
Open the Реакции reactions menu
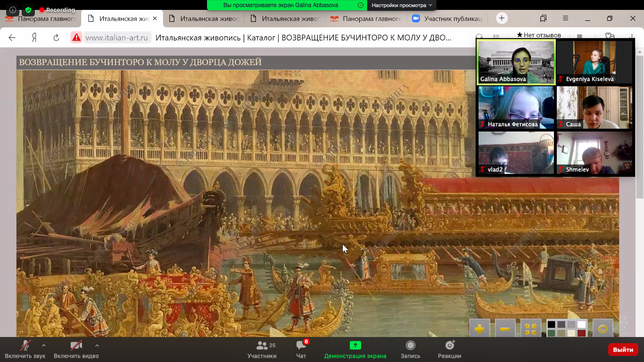click(x=449, y=349)
